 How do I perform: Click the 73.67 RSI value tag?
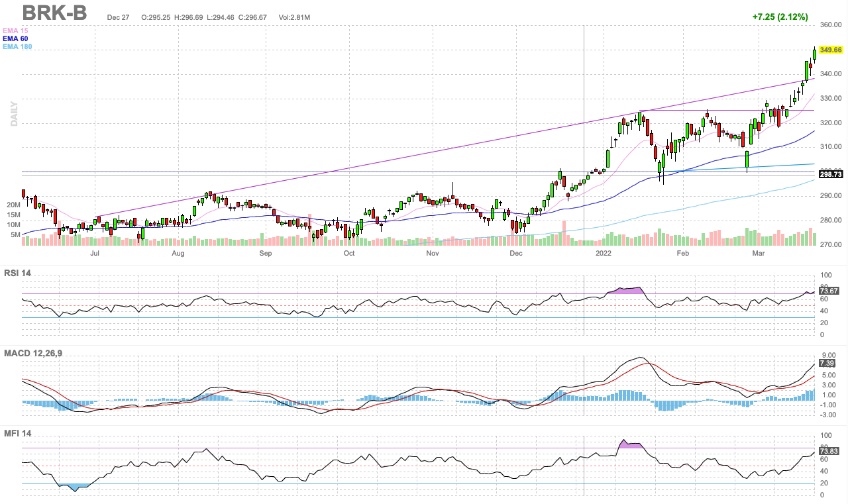829,290
